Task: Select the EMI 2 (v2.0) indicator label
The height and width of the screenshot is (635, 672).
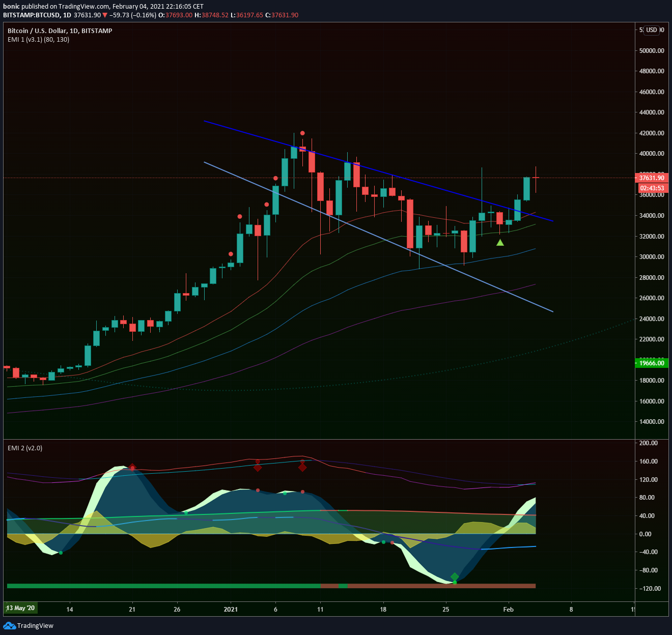Action: pyautogui.click(x=25, y=448)
